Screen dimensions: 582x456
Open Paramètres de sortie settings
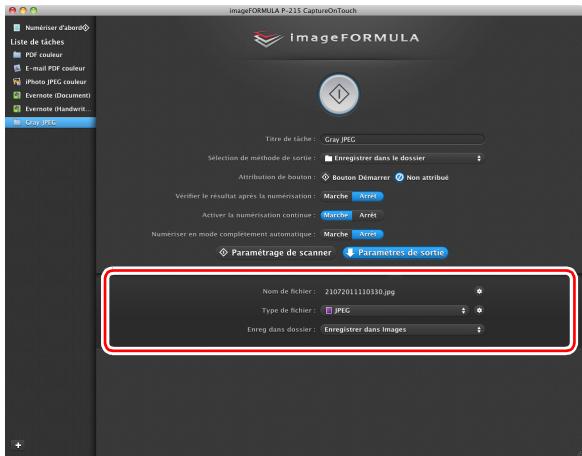point(395,253)
